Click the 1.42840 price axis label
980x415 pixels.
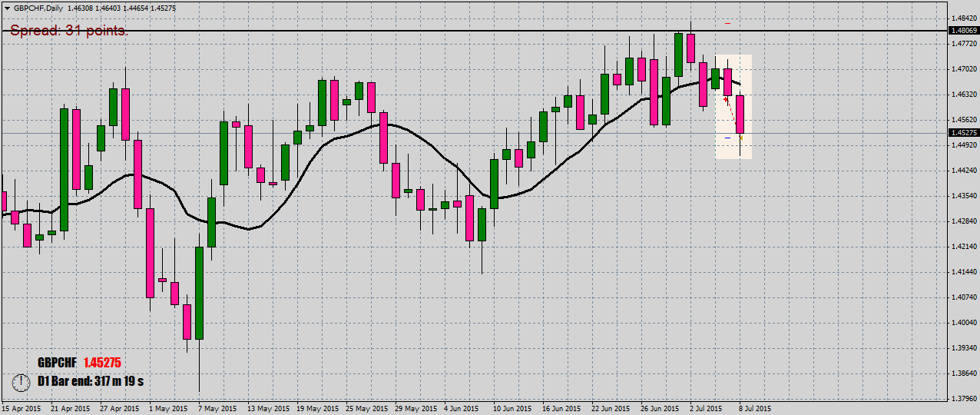[x=964, y=221]
